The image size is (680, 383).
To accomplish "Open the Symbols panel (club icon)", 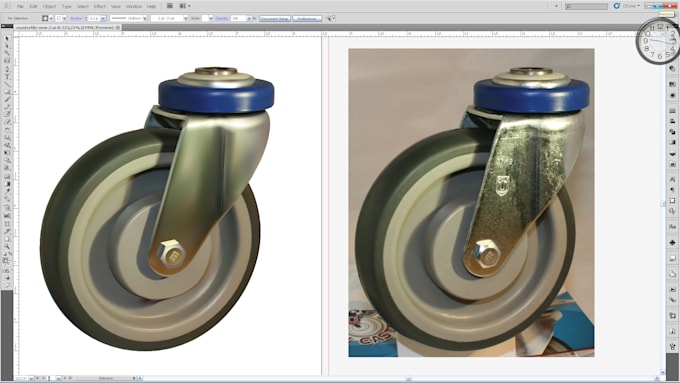I will coord(672,242).
